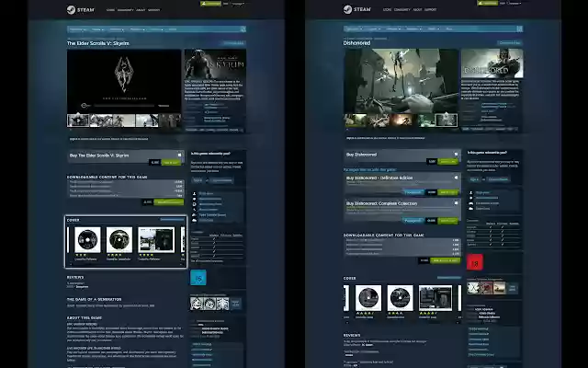This screenshot has width=588, height=368.
Task: Click the green Install Steam button on the Skyrim page
Action: tap(210, 4)
